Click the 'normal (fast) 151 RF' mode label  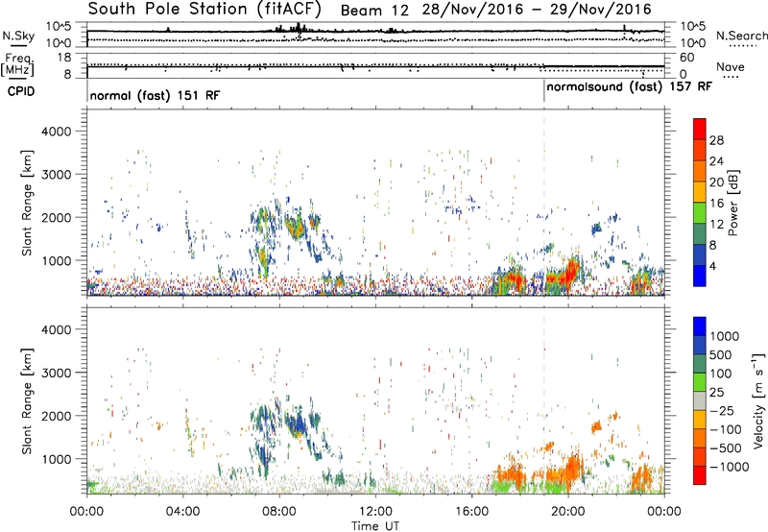[155, 95]
